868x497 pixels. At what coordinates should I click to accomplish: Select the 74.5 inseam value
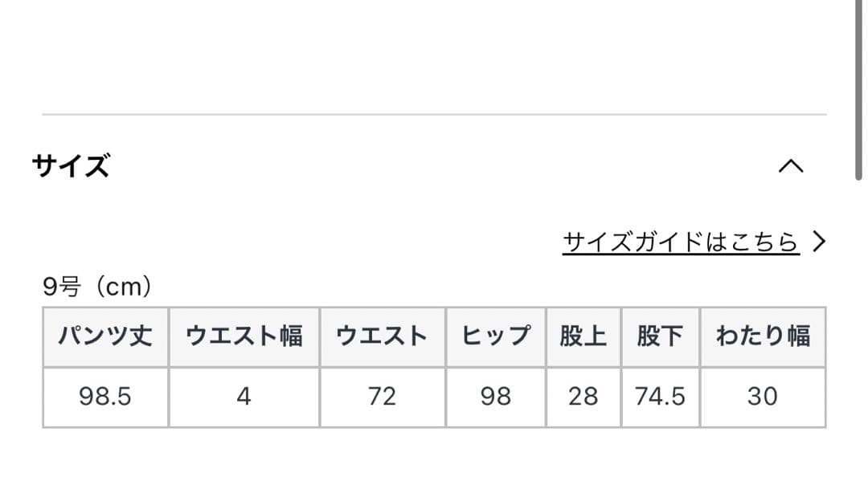click(x=661, y=397)
